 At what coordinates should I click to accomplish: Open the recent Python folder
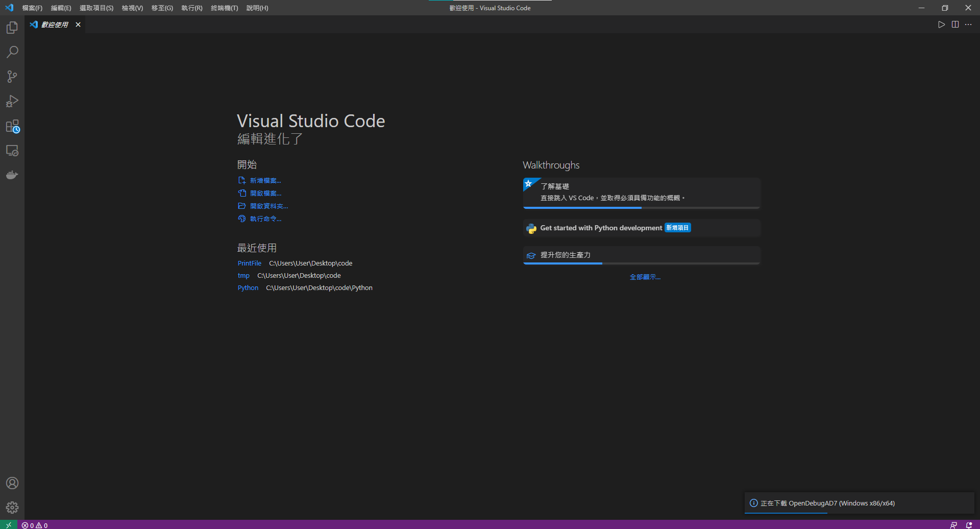(x=248, y=288)
